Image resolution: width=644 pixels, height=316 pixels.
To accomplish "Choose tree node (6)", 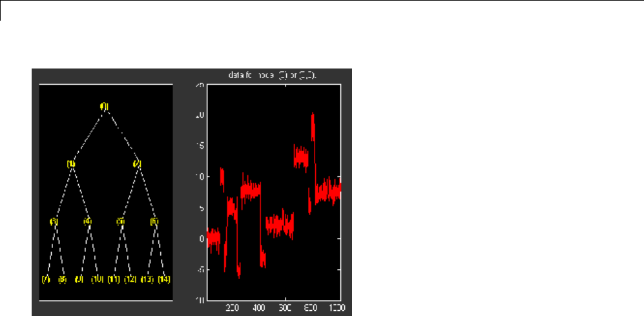I will (154, 222).
